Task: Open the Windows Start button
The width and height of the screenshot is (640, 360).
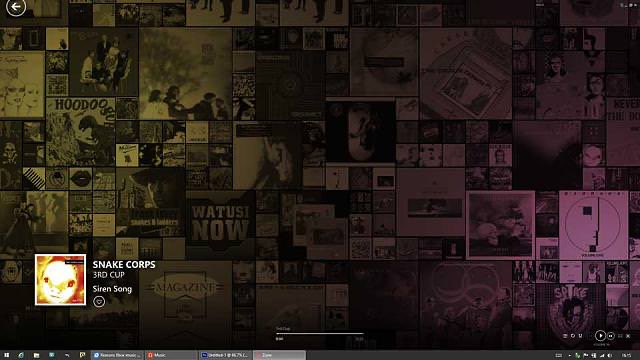Action: click(6, 356)
